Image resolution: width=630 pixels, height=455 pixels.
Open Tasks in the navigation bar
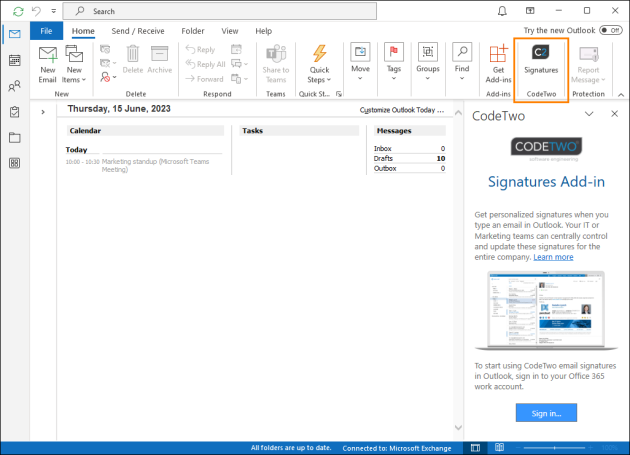(15, 112)
